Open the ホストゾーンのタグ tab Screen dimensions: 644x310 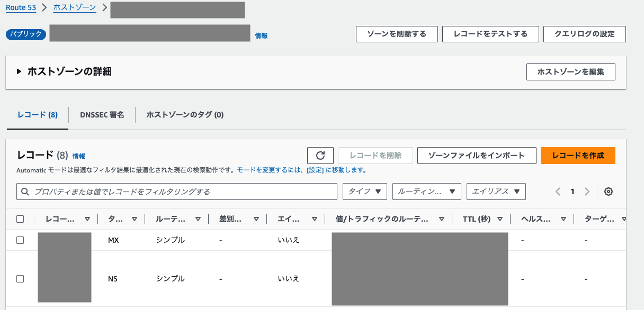pos(184,115)
